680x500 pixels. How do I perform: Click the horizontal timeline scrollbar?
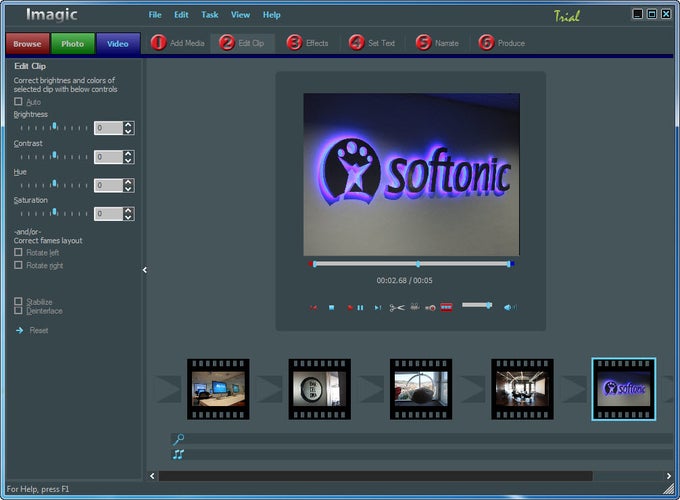pyautogui.click(x=376, y=476)
